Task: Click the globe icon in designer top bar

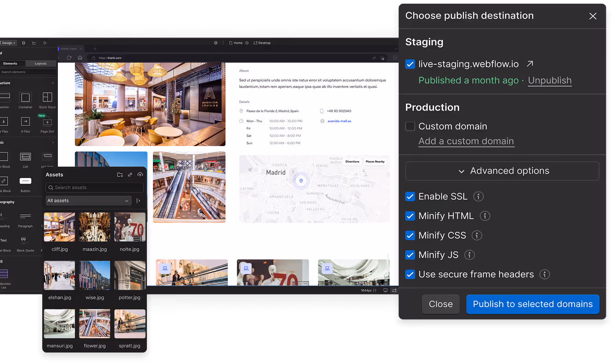Action: coord(216,43)
